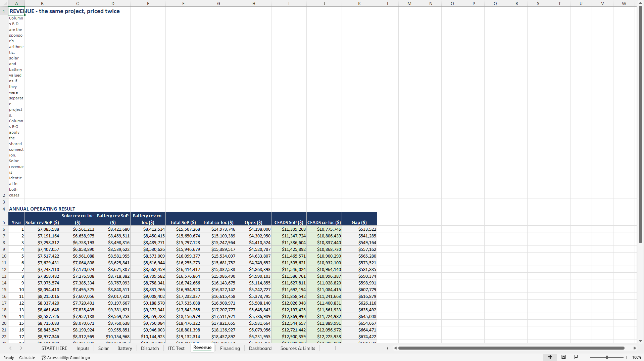Click the vertical scrollbar thumb
This screenshot has width=644, height=361.
640,124
